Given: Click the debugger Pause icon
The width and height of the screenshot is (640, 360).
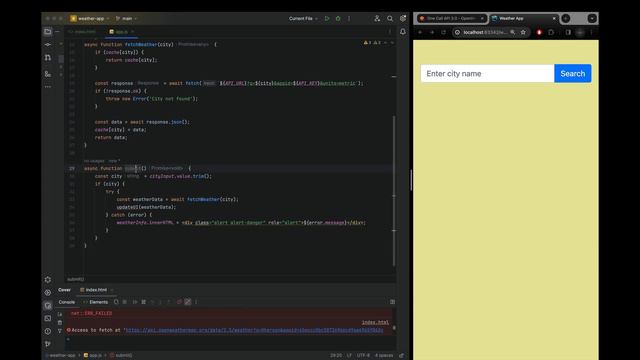Looking at the screenshot, I should 143,302.
